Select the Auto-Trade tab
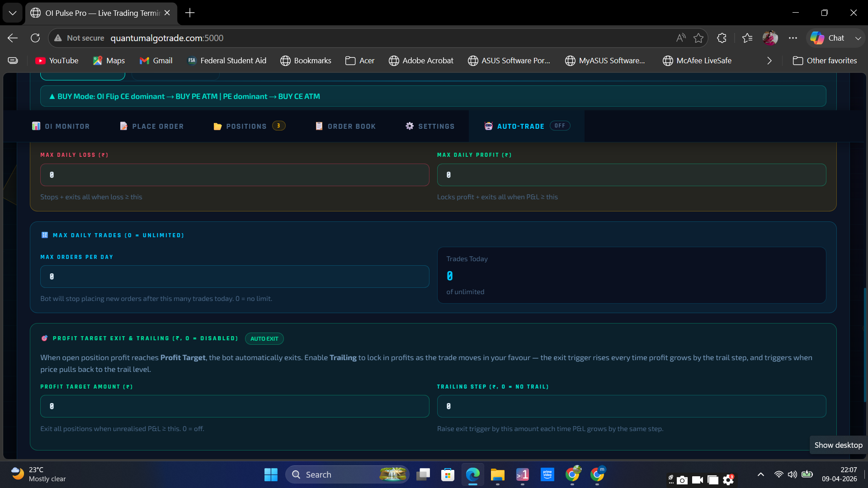The width and height of the screenshot is (868, 488). tap(527, 126)
